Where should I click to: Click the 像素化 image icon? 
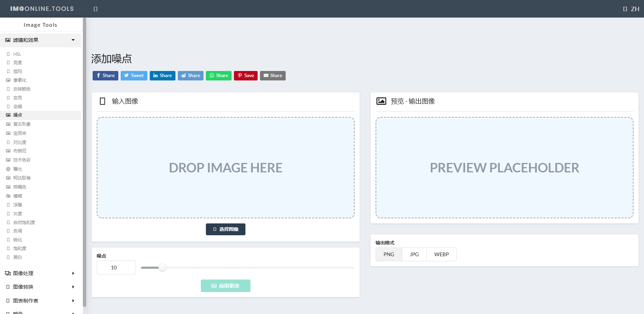[8, 80]
